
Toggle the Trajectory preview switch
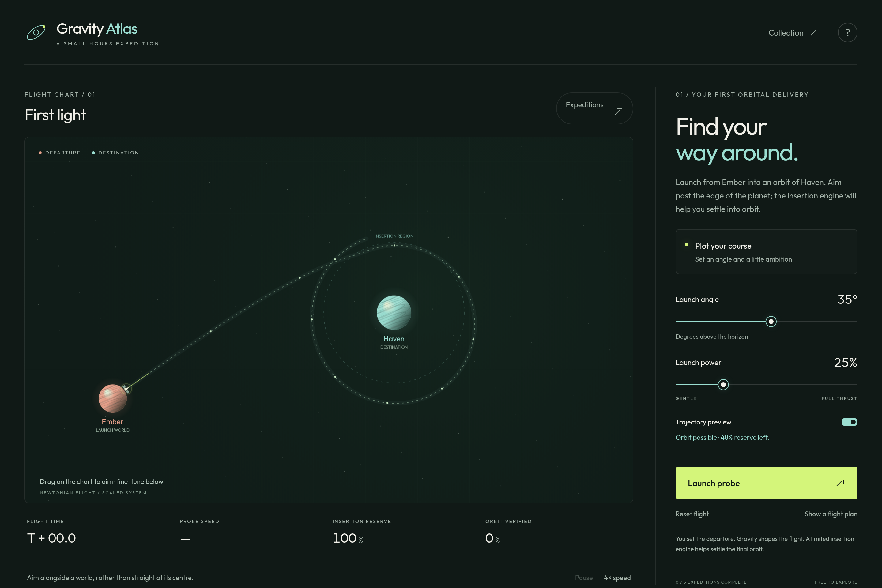pyautogui.click(x=849, y=422)
